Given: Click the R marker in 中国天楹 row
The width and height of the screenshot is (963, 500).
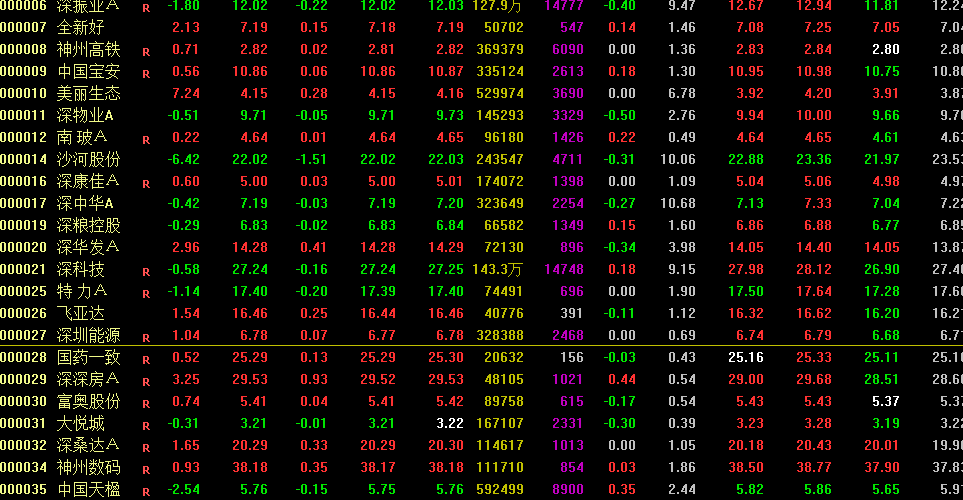Looking at the screenshot, I should coord(146,492).
